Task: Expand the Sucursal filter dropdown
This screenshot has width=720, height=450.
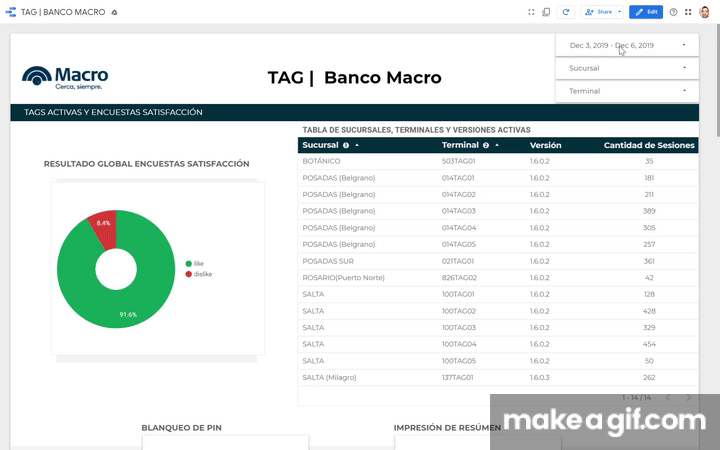Action: point(627,68)
